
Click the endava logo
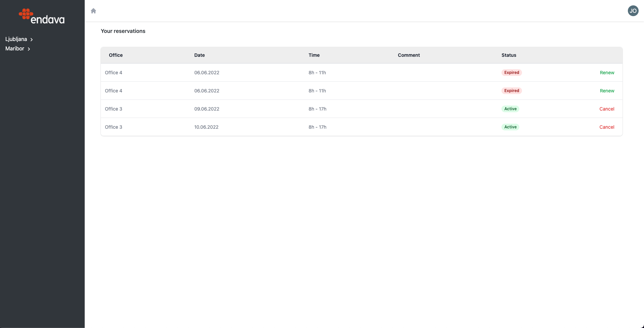pyautogui.click(x=42, y=16)
